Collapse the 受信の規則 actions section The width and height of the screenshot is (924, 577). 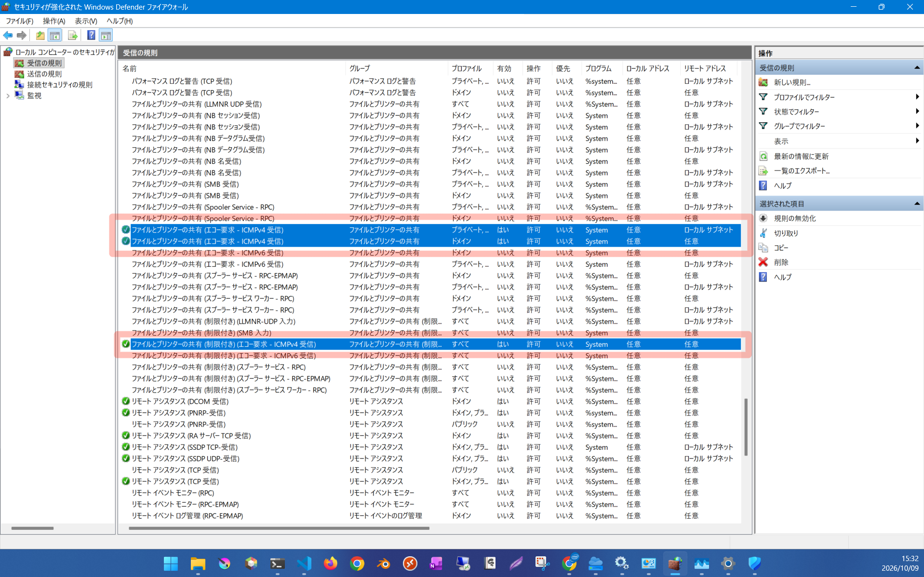(x=917, y=68)
